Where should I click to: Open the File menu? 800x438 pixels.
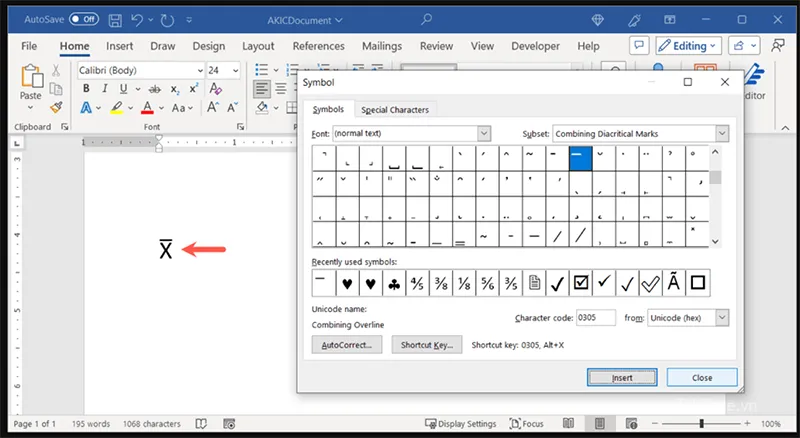point(29,46)
